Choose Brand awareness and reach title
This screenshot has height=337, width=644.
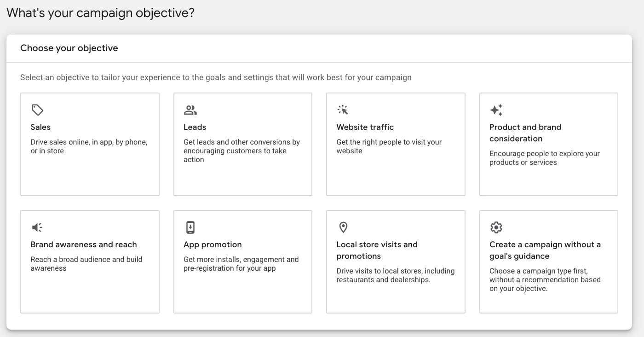[84, 244]
